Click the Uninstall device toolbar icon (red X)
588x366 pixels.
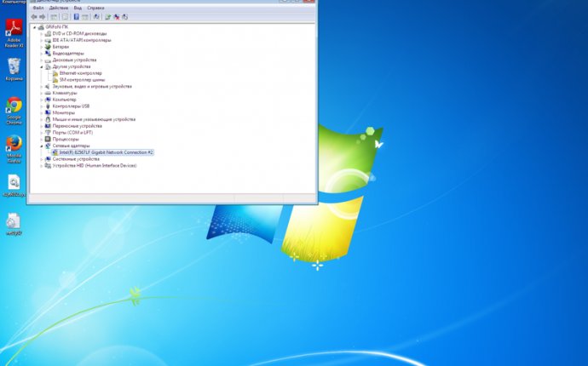tap(117, 17)
